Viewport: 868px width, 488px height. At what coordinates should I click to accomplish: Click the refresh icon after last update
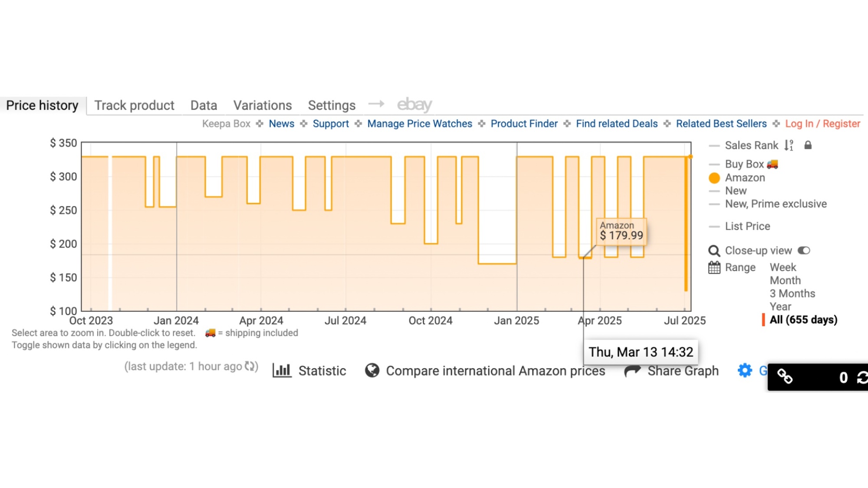(250, 367)
